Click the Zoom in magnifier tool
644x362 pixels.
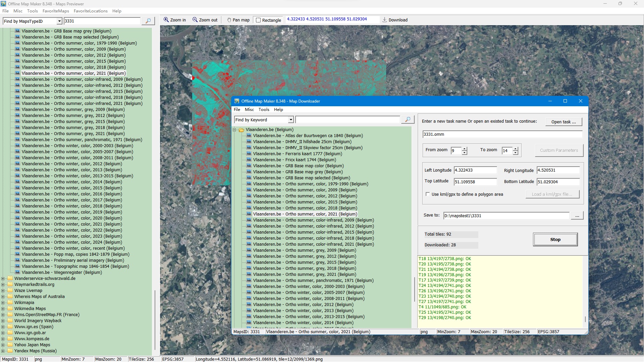click(x=174, y=20)
